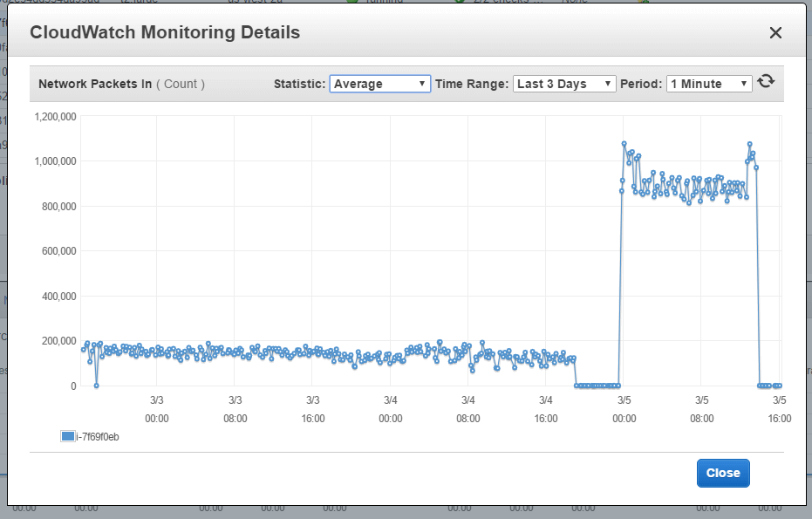Click the CloudWatch Monitoring Details title
The image size is (812, 519).
pos(165,32)
